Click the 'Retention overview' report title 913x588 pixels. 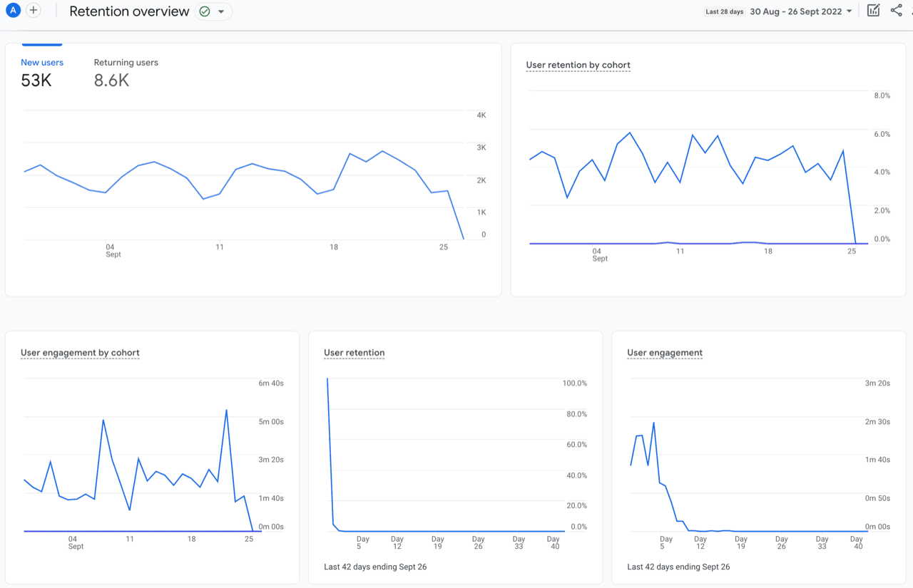(129, 11)
